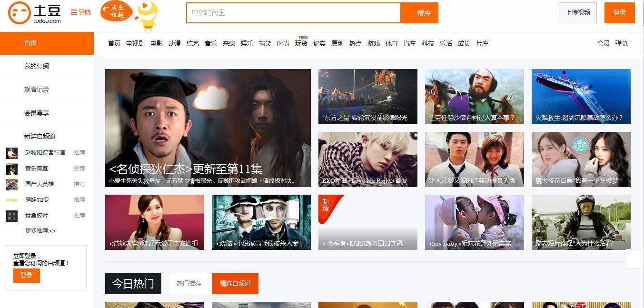Select the 精选自频道 tab
644x308 pixels.
click(x=235, y=283)
